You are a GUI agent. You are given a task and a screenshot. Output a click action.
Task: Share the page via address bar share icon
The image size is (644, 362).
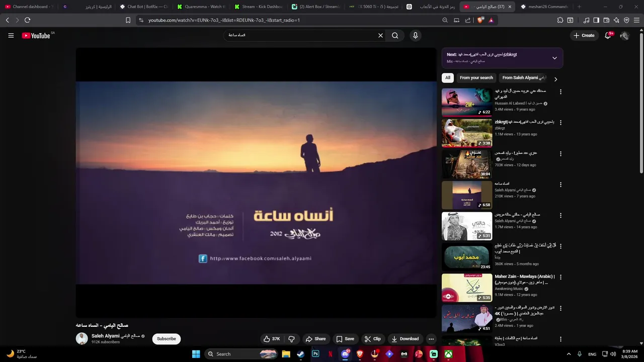point(468,20)
